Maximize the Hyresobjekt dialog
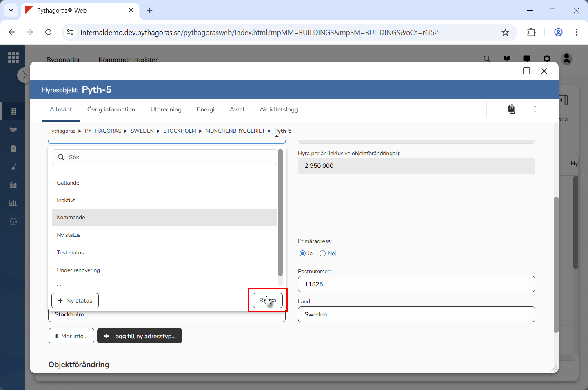Viewport: 588px width, 390px height. pyautogui.click(x=526, y=71)
